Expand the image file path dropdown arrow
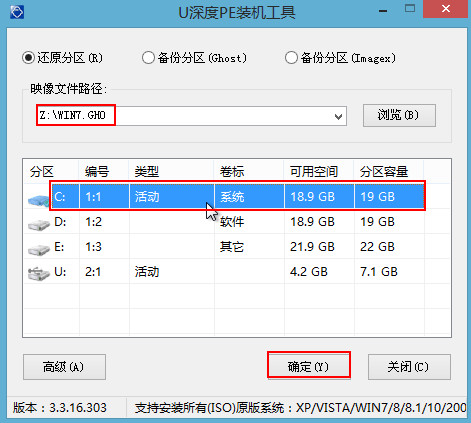Viewport: 471px width, 423px height. (x=338, y=117)
